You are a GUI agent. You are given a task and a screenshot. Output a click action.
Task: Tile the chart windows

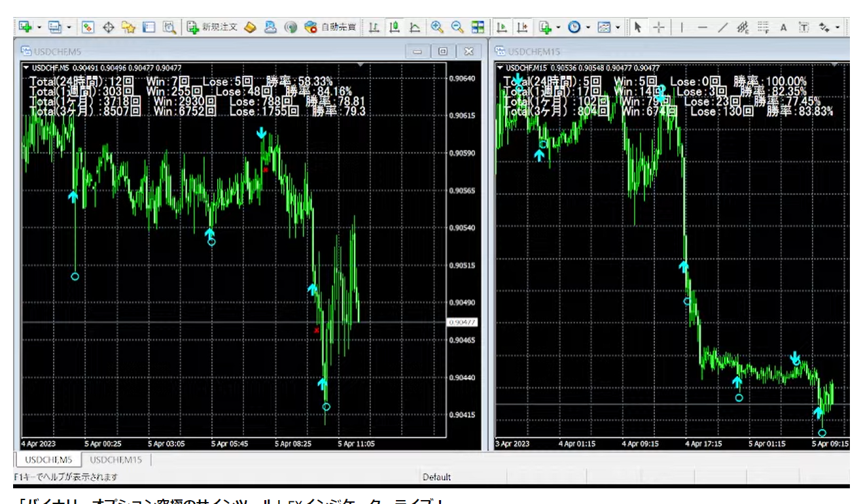(x=478, y=27)
